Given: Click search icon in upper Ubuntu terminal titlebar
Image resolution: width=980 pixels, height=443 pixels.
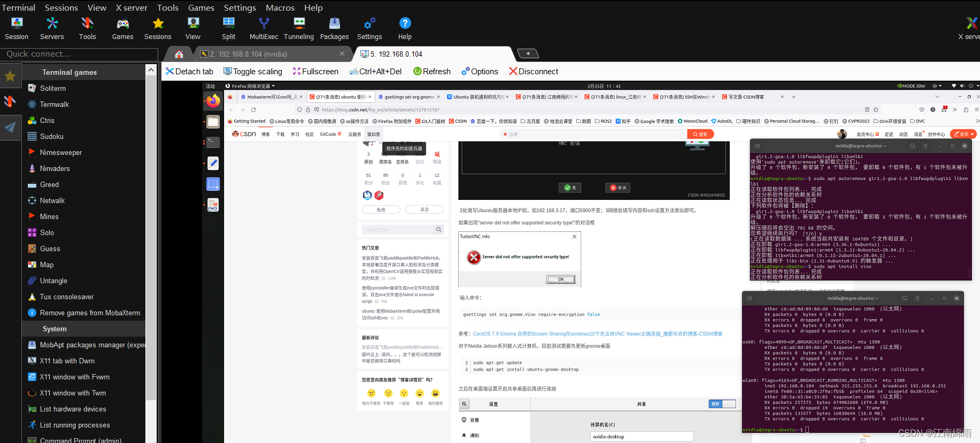Looking at the screenshot, I should tap(913, 146).
